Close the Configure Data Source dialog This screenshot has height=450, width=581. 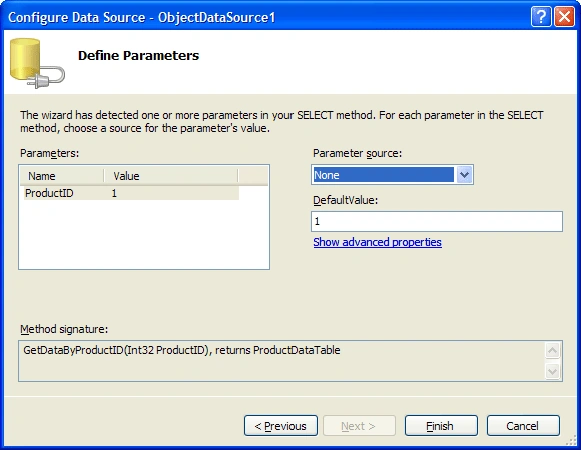pyautogui.click(x=564, y=17)
